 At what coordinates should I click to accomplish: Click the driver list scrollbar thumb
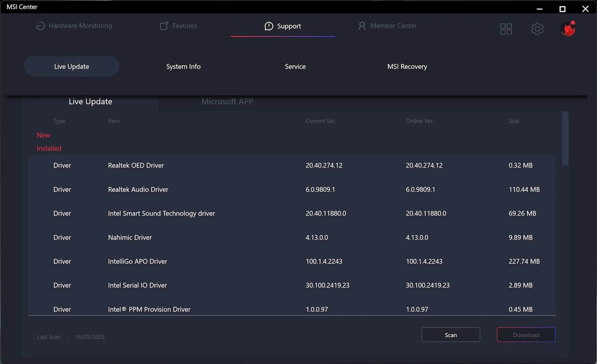pyautogui.click(x=565, y=139)
